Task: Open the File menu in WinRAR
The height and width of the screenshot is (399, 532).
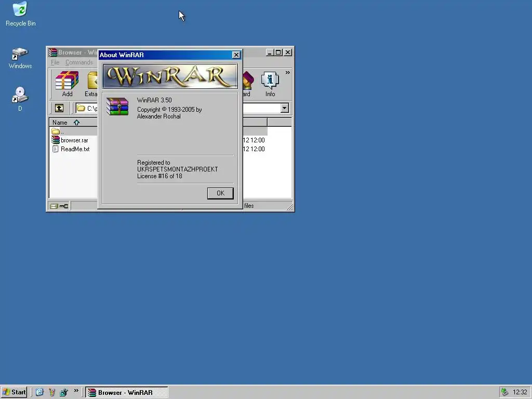Action: [55, 62]
